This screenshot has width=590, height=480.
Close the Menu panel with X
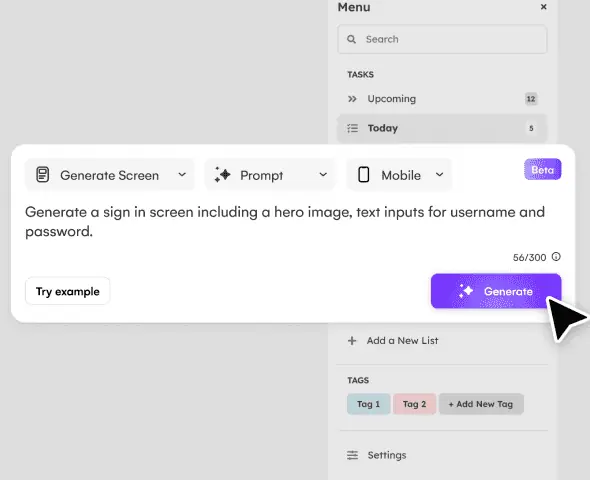(543, 7)
